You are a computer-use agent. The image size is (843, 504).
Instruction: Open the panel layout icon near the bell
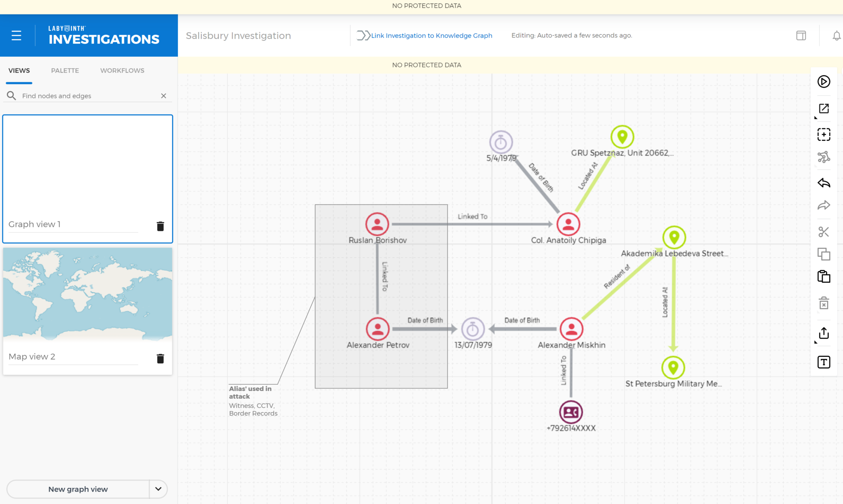coord(801,35)
